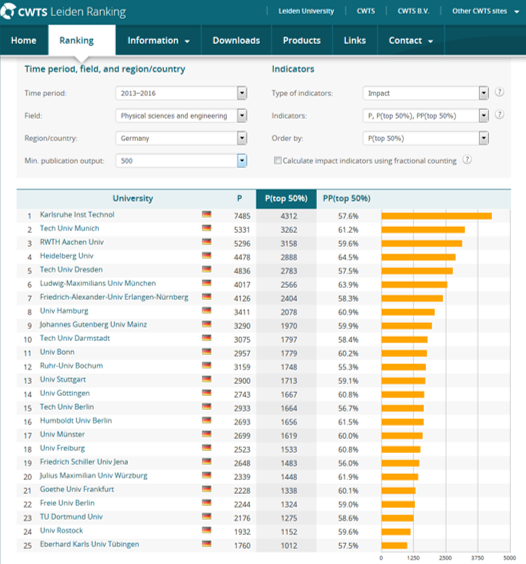Viewport: 526px width, 564px height.
Task: Open the Links tab
Action: coord(355,40)
